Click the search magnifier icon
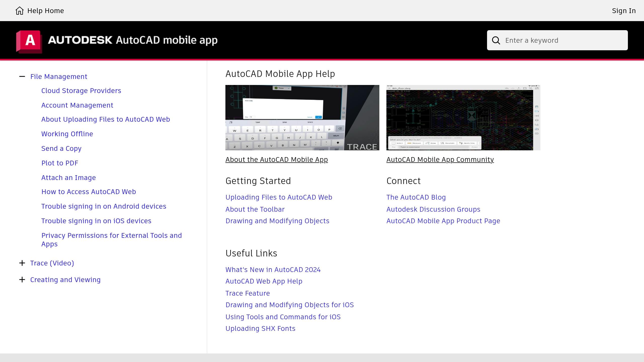The height and width of the screenshot is (362, 644). click(496, 40)
